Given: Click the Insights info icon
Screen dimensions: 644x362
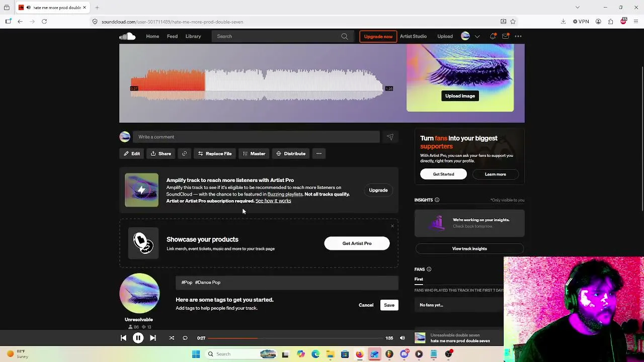Looking at the screenshot, I should [437, 200].
